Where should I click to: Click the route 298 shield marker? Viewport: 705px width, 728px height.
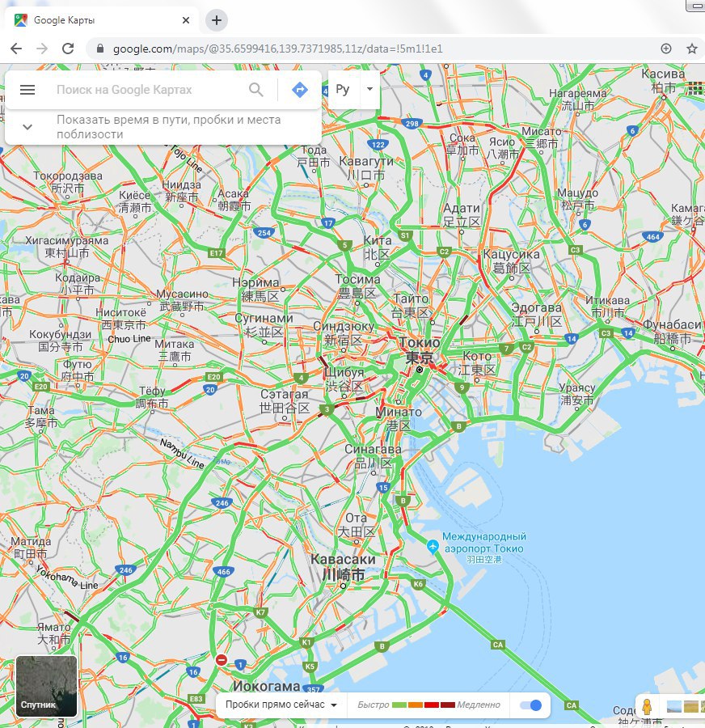click(412, 124)
